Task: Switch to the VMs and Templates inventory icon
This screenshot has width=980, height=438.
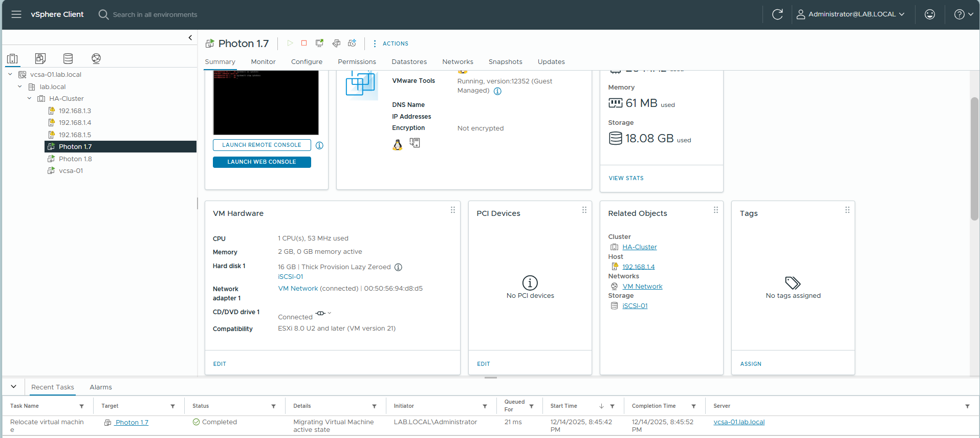Action: coord(40,58)
